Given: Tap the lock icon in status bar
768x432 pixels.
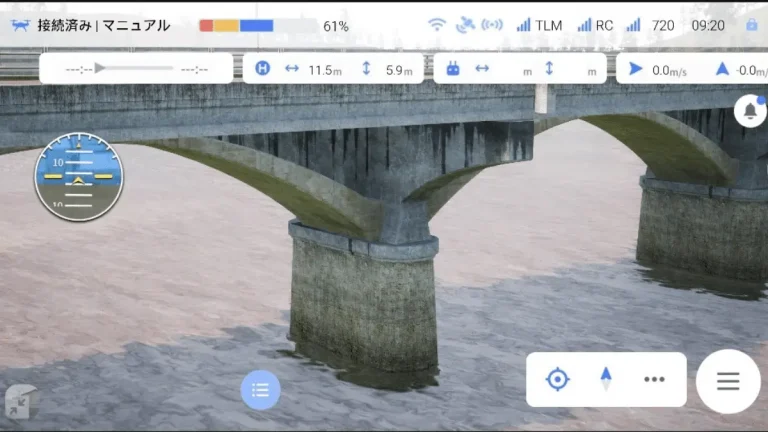Looking at the screenshot, I should 751,25.
